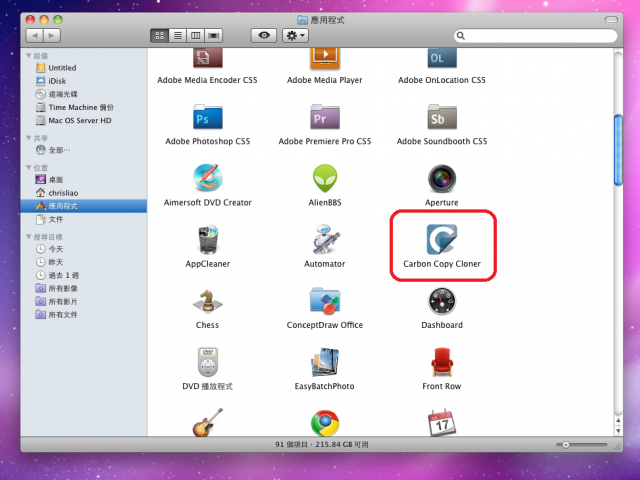Select the Aimersoft DVD Creator app icon
The image size is (640, 480).
tap(208, 178)
